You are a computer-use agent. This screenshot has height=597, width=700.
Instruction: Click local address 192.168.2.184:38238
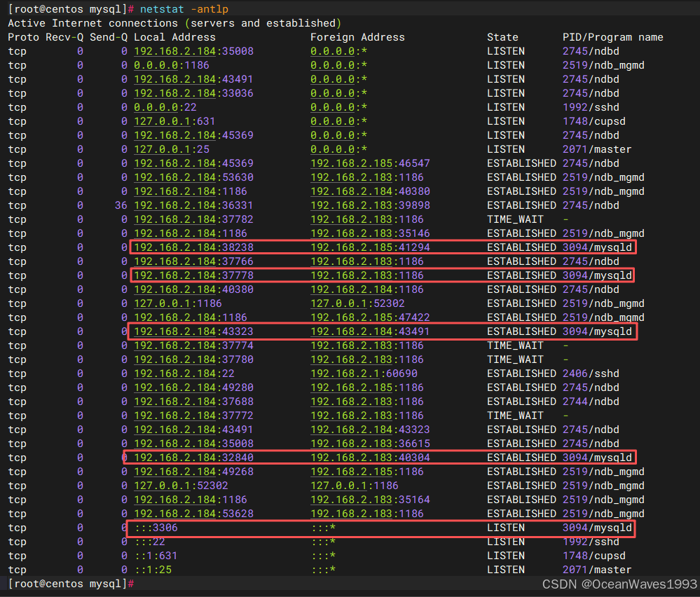194,247
